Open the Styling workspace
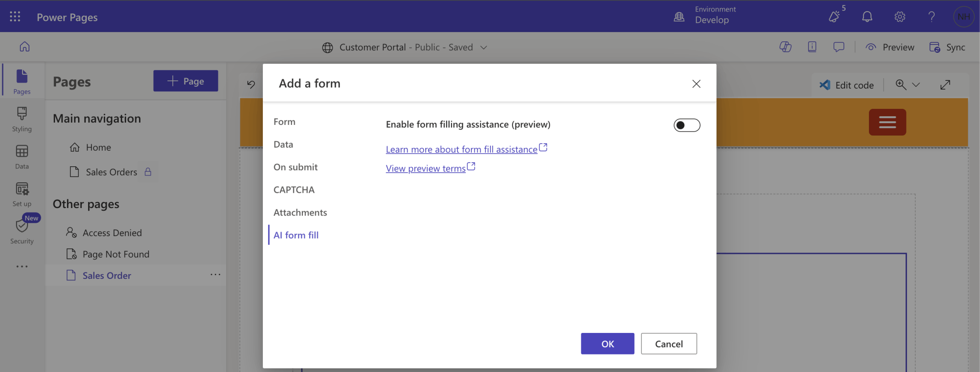The width and height of the screenshot is (980, 372). pyautogui.click(x=22, y=119)
